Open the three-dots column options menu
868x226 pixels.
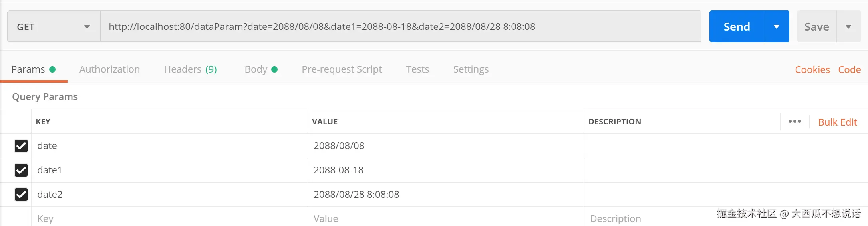pyautogui.click(x=795, y=121)
